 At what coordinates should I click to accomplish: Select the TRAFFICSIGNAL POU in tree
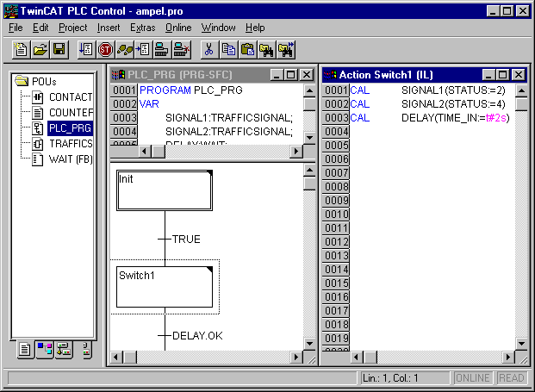(71, 144)
